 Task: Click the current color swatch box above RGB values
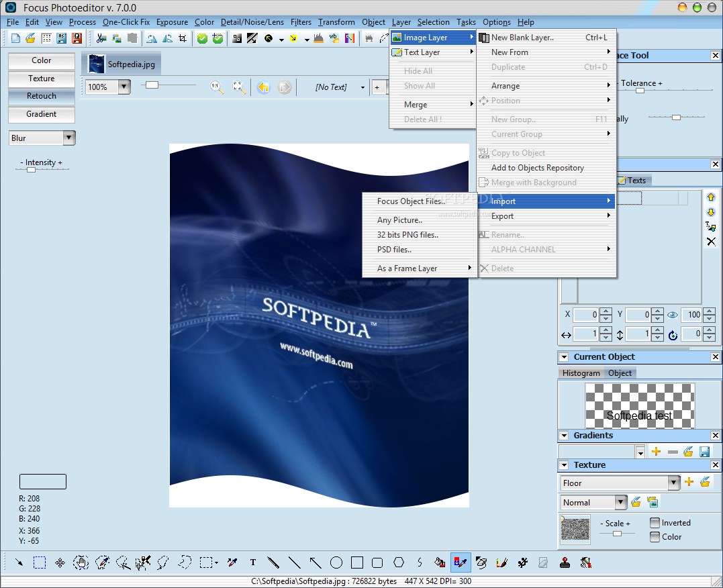pos(43,481)
